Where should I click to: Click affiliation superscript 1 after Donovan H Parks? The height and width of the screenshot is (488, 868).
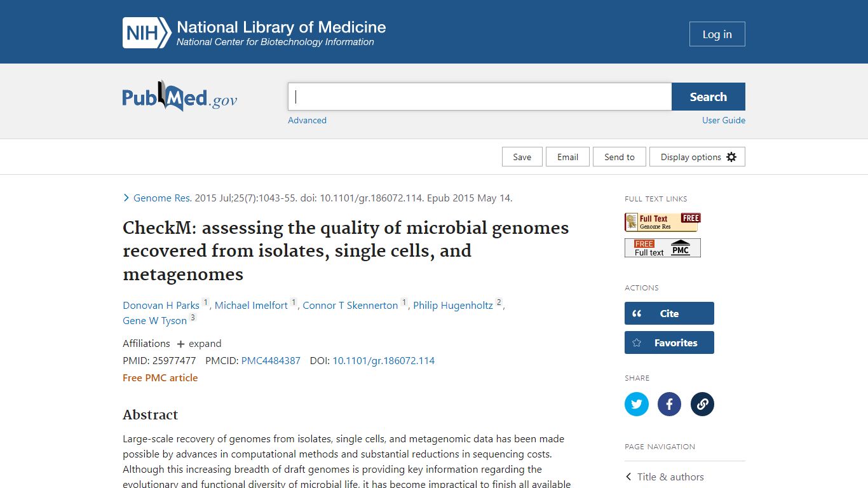click(x=205, y=302)
